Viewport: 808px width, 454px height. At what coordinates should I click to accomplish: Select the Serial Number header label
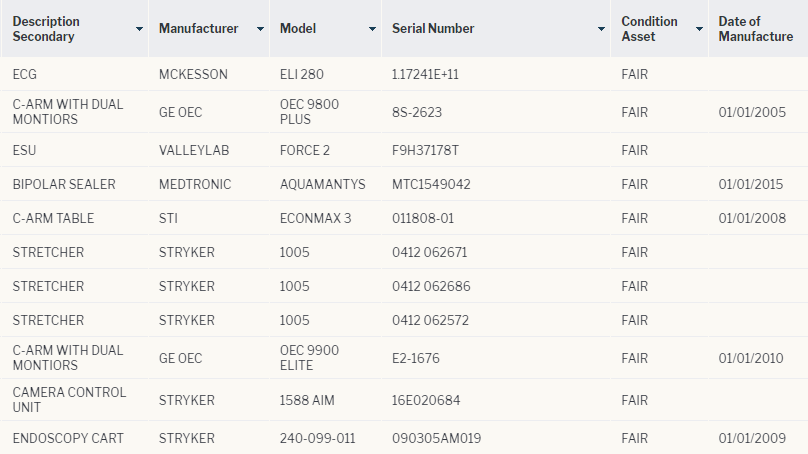coord(433,28)
